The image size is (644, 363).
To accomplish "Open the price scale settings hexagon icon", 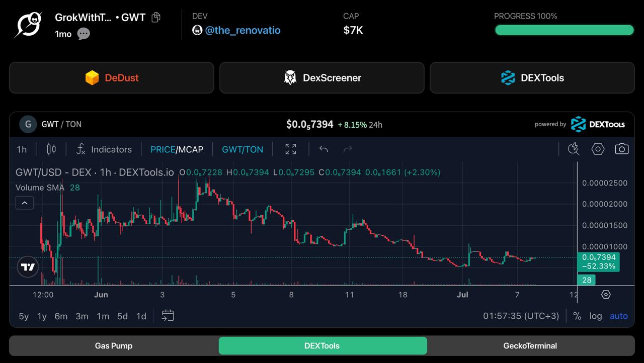I will [x=606, y=295].
